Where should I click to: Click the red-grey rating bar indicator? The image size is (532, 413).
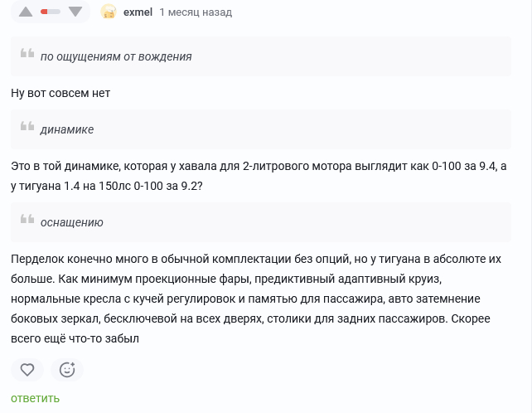[x=50, y=12]
